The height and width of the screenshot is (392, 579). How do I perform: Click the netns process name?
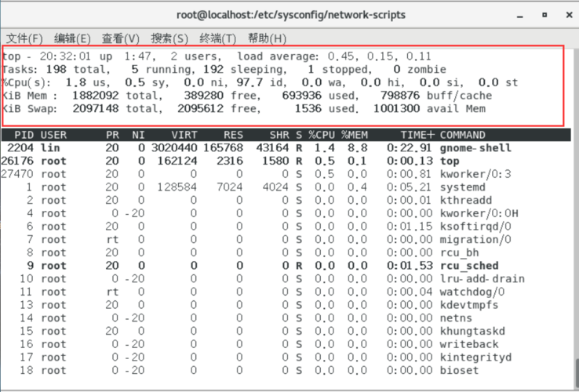point(456,318)
